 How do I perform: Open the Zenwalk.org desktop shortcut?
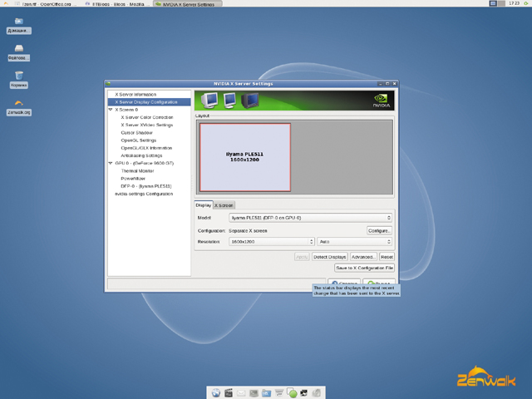click(19, 107)
